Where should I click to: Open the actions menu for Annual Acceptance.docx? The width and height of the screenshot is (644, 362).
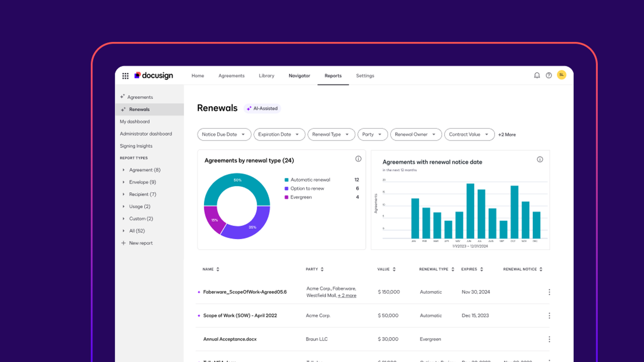tap(549, 339)
